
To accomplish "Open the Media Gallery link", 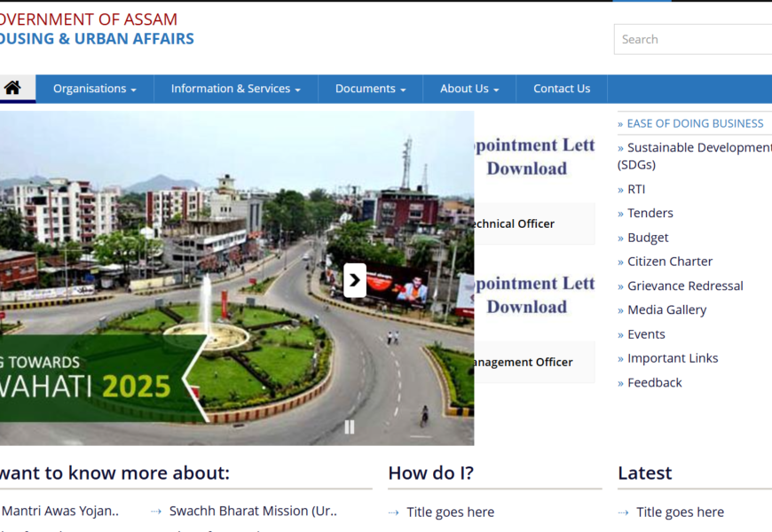I will pyautogui.click(x=666, y=309).
